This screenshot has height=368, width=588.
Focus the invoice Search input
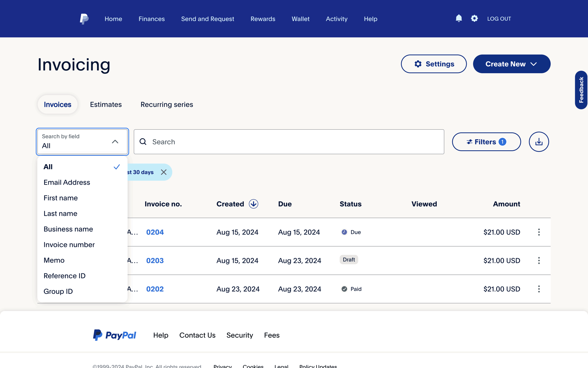(x=289, y=142)
